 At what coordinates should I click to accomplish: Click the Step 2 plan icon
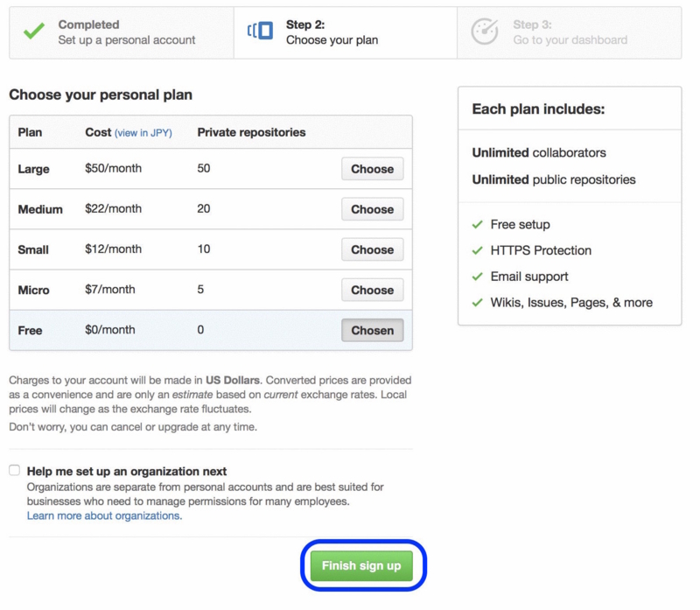tap(260, 31)
